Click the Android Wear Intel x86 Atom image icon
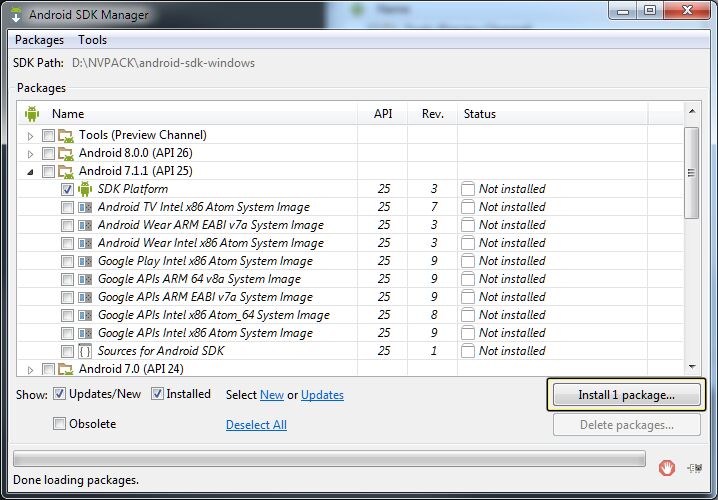The image size is (718, 500). coord(85,243)
